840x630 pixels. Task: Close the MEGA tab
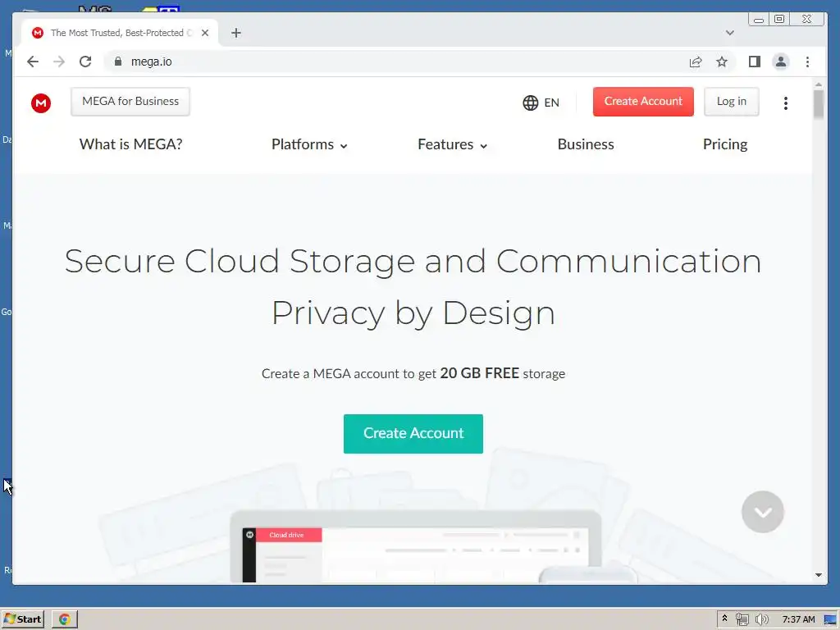[204, 33]
